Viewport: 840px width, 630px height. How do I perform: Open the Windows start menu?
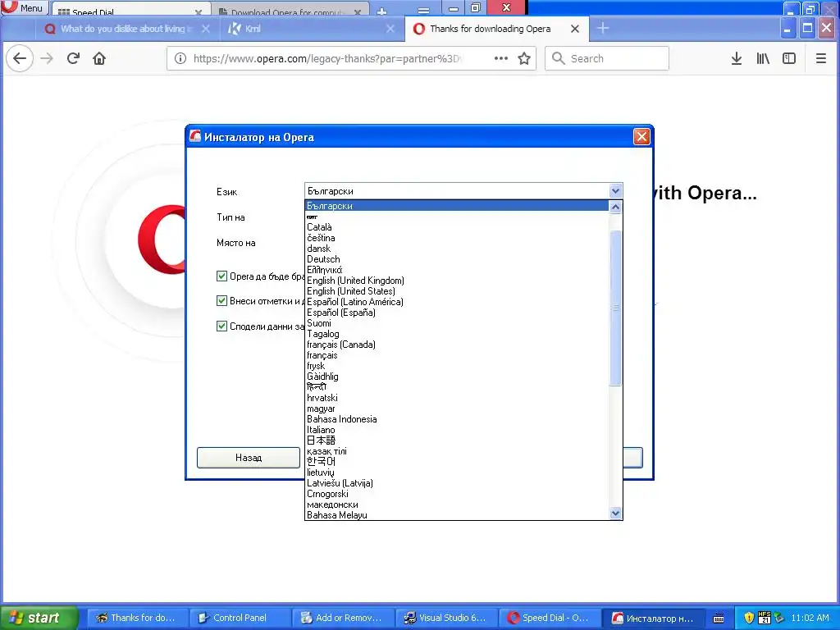[x=39, y=618]
